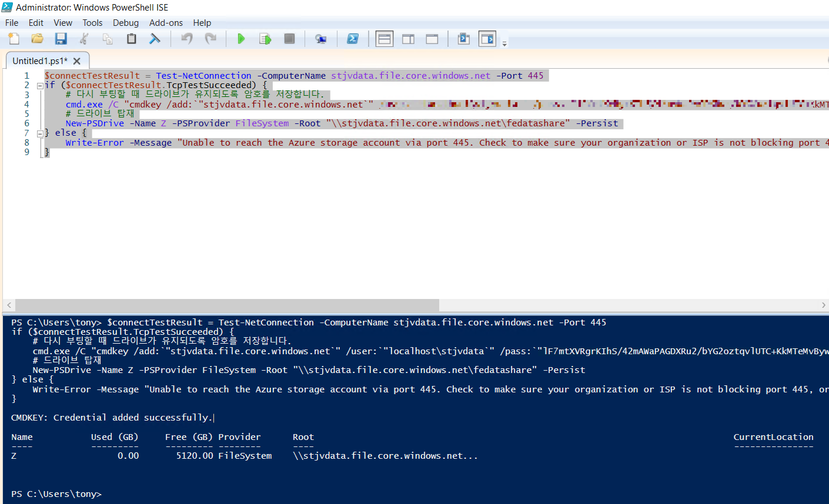
Task: Open the Debug menu
Action: coord(126,23)
